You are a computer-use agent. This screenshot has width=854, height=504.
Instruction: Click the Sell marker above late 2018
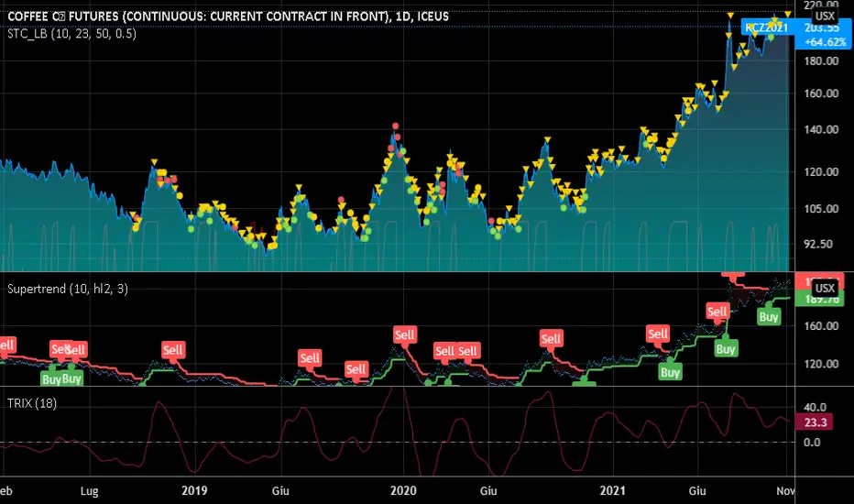click(x=173, y=349)
